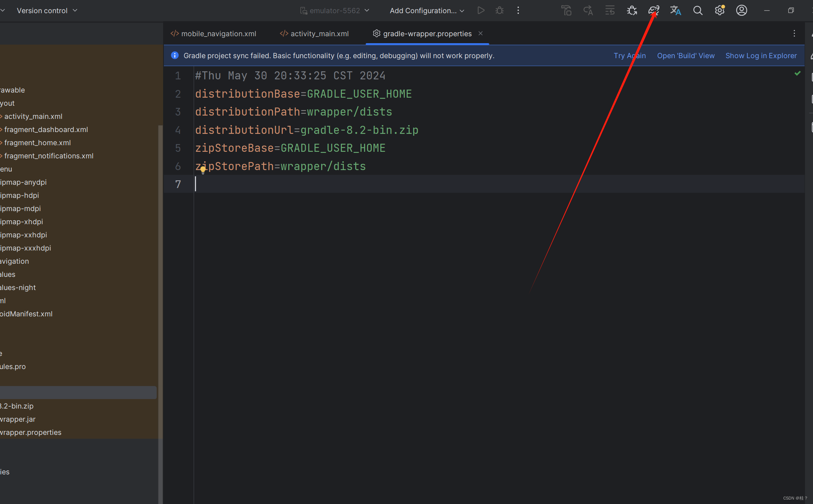Open Add Configuration dropdown menu
Image resolution: width=813 pixels, height=504 pixels.
point(428,11)
